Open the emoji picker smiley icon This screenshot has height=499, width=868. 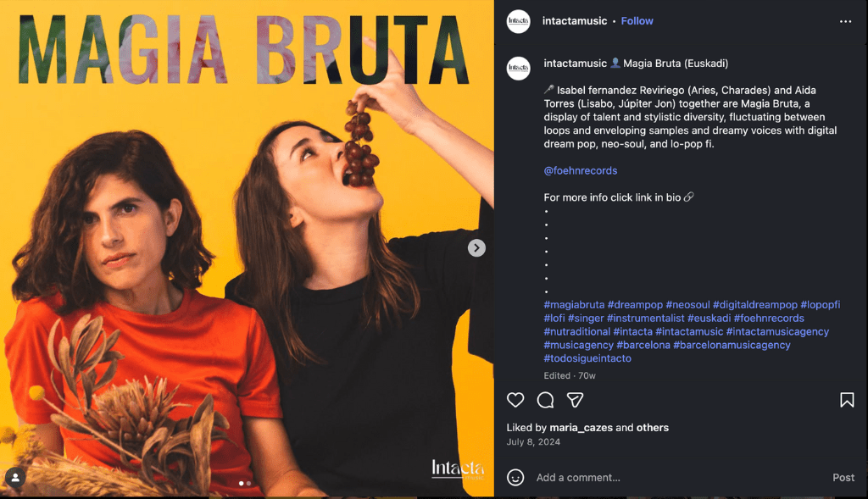tap(515, 478)
